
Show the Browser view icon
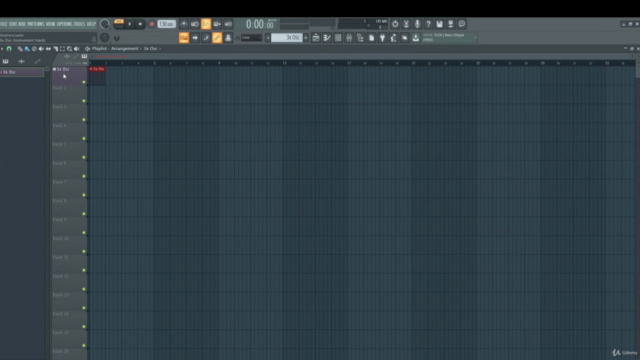(360, 38)
